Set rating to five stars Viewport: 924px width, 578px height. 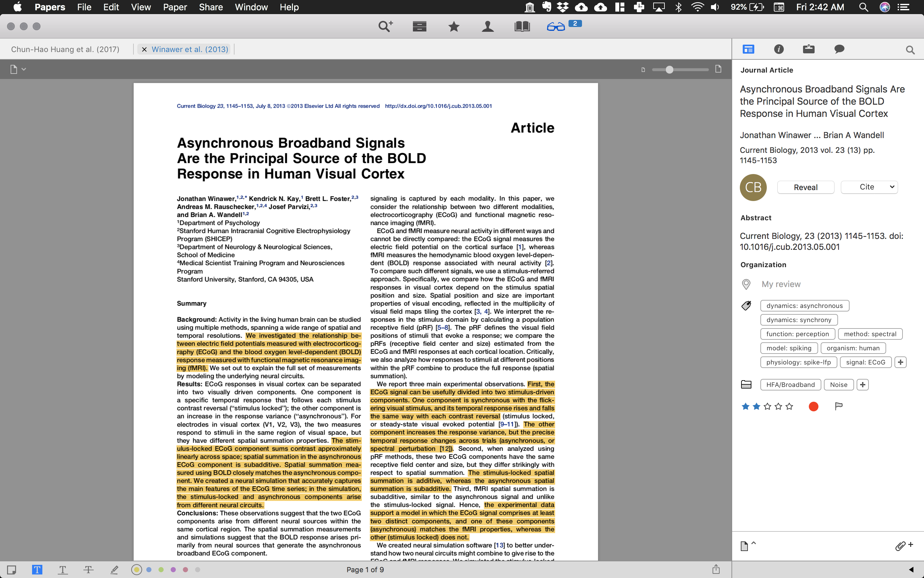[x=790, y=406]
